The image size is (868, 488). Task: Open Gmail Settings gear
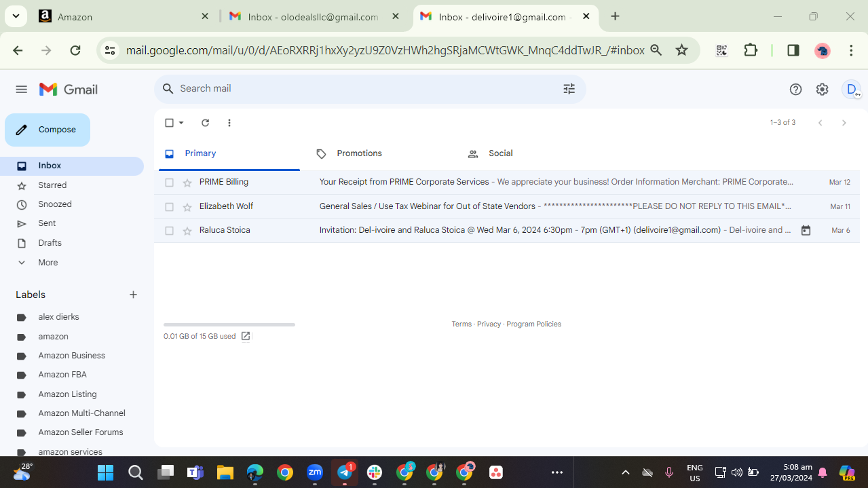tap(822, 90)
